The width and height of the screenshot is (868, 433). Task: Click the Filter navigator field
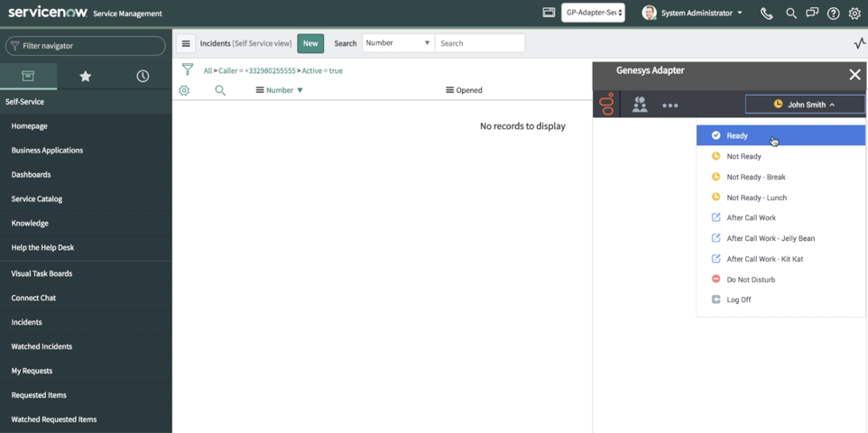85,46
